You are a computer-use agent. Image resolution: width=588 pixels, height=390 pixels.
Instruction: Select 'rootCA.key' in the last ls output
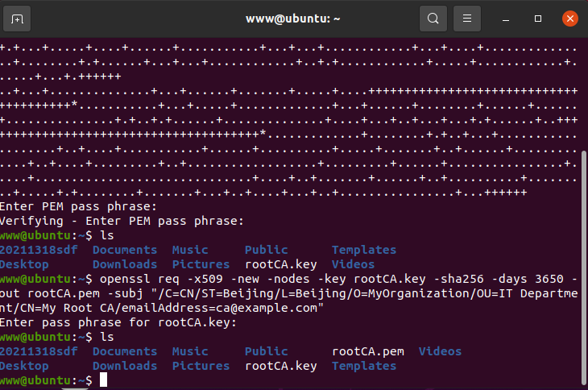281,366
